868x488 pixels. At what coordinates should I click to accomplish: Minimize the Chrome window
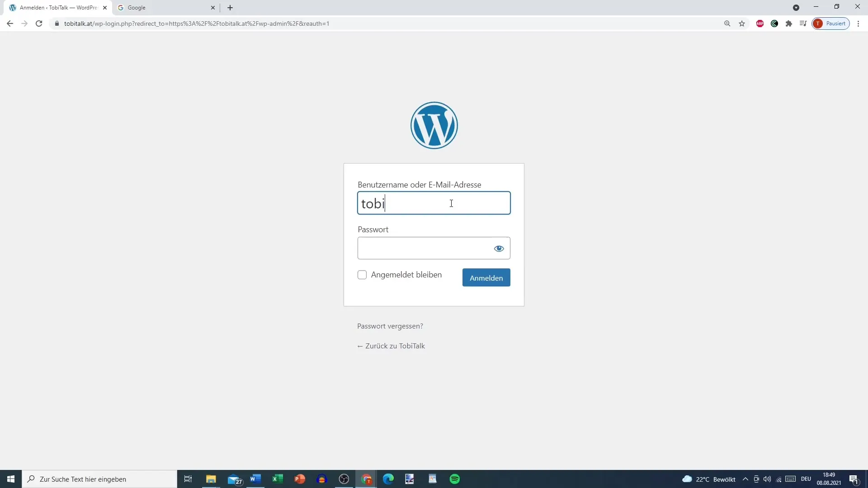pyautogui.click(x=816, y=7)
